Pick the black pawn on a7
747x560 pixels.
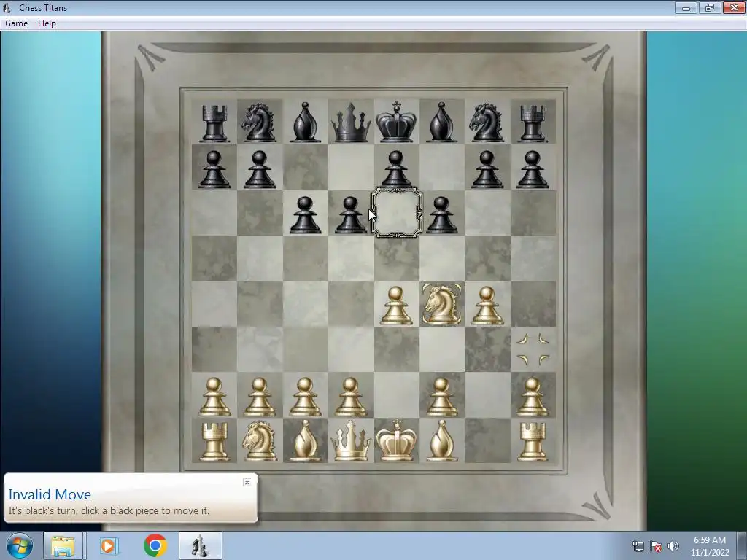(214, 169)
